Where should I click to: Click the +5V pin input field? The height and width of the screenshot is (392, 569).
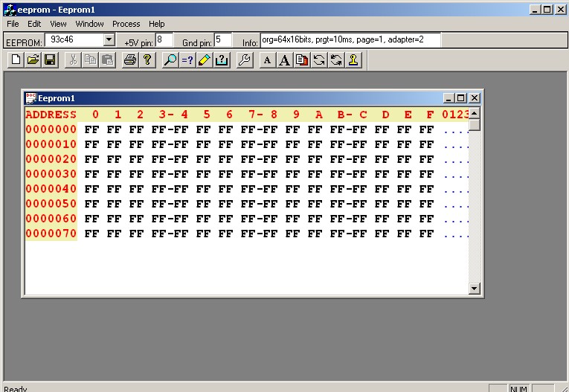(x=164, y=39)
